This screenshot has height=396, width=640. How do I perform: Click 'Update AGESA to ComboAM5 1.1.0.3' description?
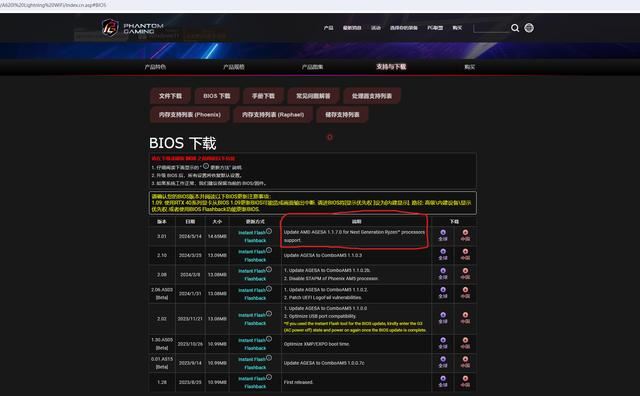[323, 255]
